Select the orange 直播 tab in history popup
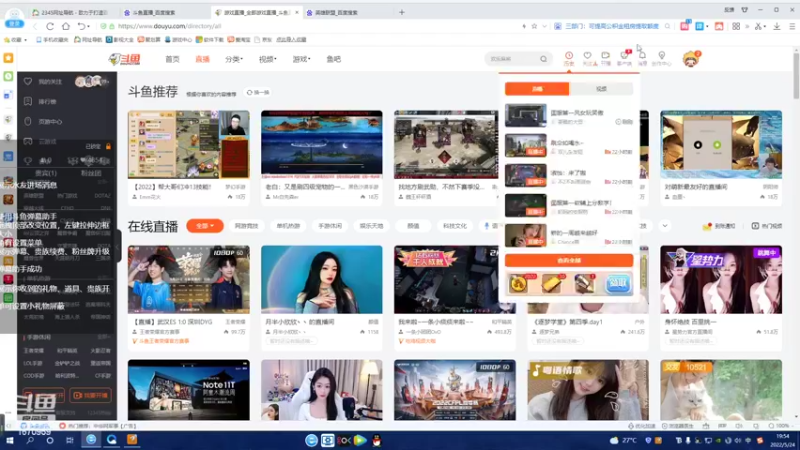800x450 pixels. tap(537, 89)
